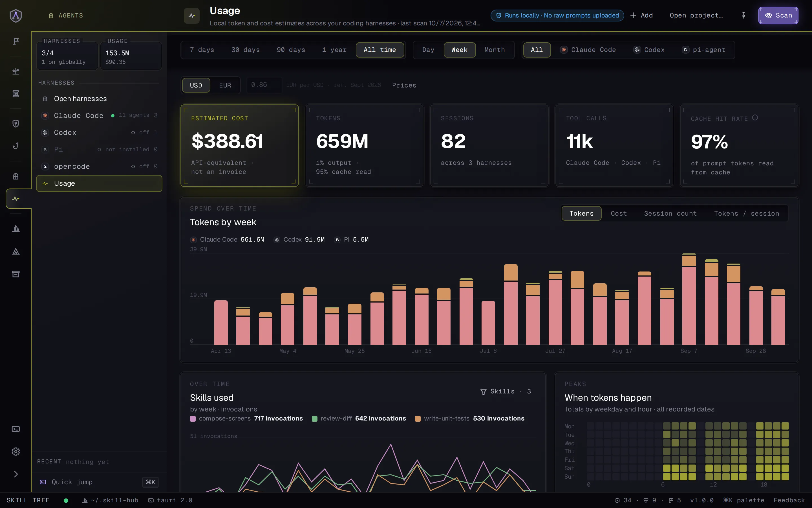This screenshot has width=812, height=508.
Task: Select the 7 days range
Action: coord(202,50)
